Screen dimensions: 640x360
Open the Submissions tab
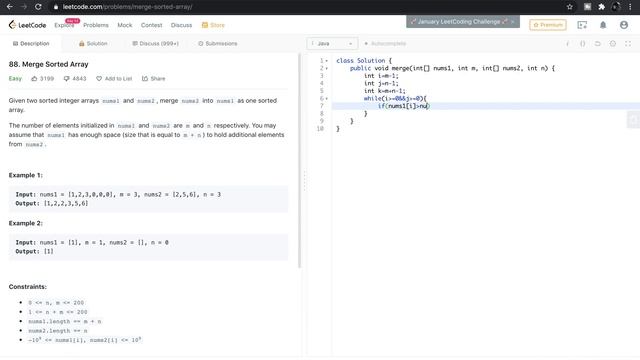point(218,43)
